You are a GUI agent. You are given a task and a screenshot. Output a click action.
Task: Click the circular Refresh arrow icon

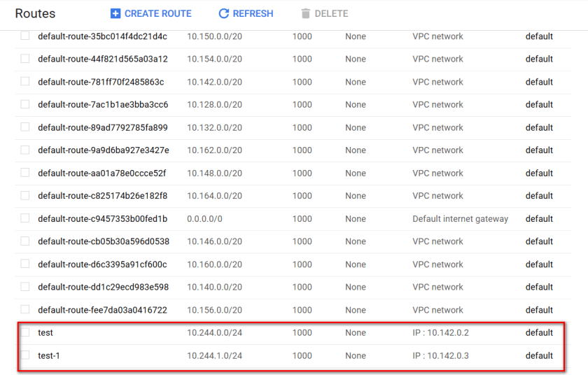pos(224,14)
